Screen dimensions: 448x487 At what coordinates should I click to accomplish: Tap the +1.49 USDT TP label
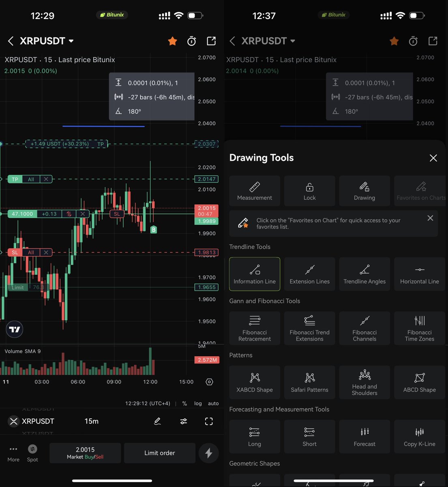tap(67, 144)
